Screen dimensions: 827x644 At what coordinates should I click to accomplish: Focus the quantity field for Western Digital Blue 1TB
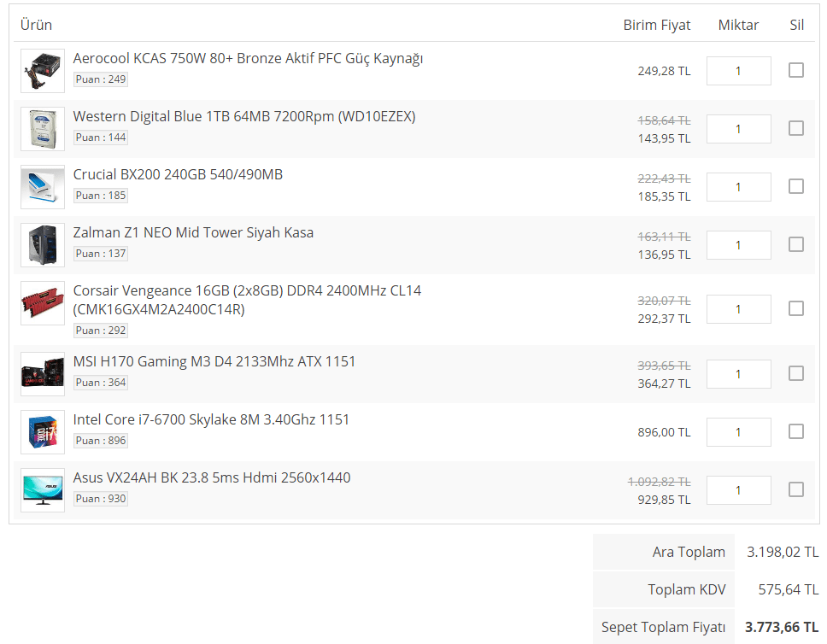(738, 129)
